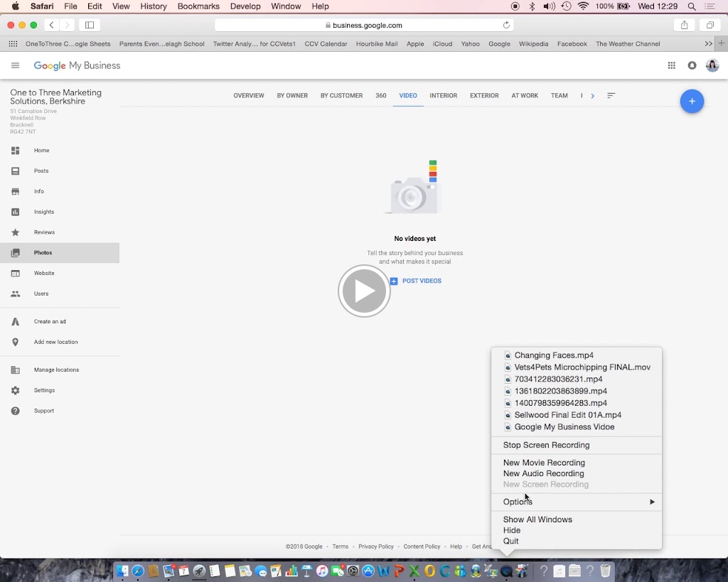Click the Website icon in sidebar

pos(16,273)
